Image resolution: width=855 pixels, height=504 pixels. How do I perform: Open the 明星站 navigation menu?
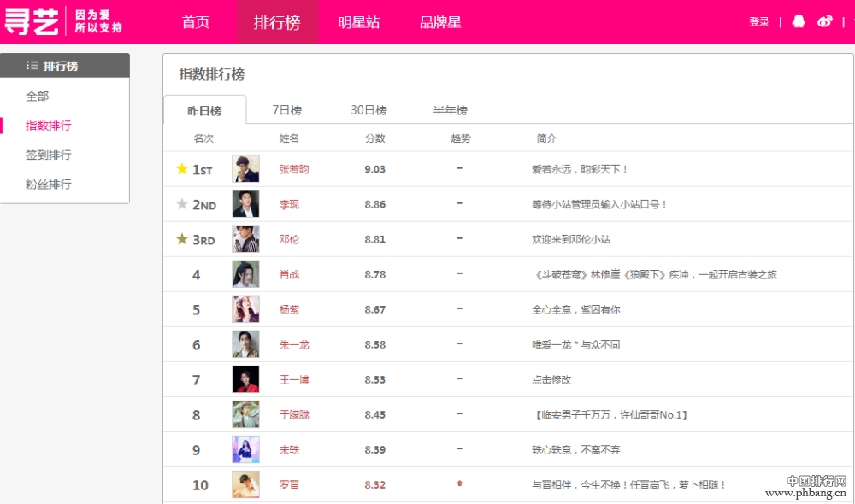point(358,21)
